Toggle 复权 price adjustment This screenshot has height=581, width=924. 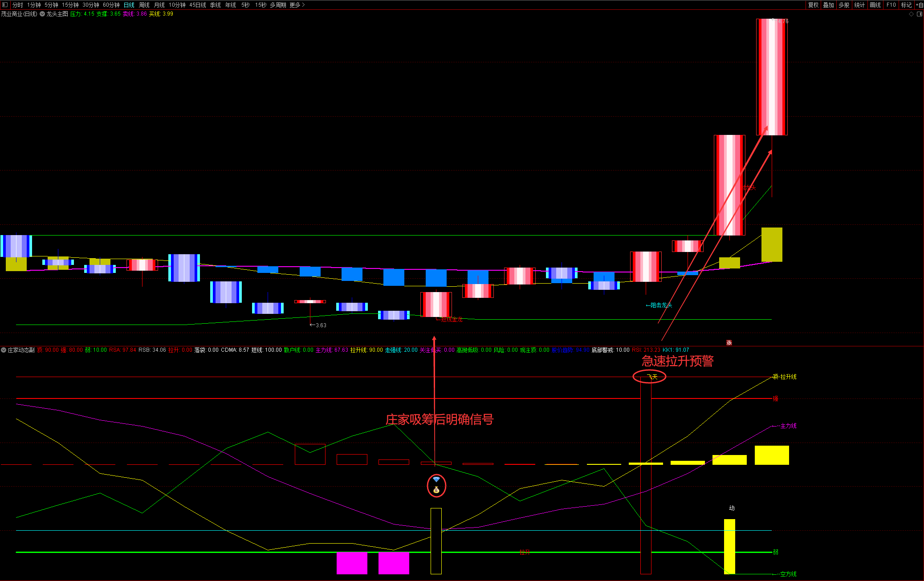pos(813,5)
